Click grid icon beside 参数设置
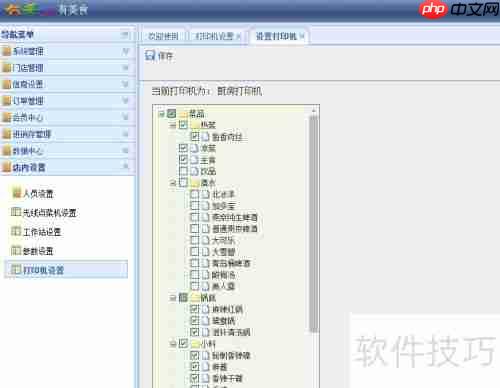This screenshot has height=388, width=500. 16,250
